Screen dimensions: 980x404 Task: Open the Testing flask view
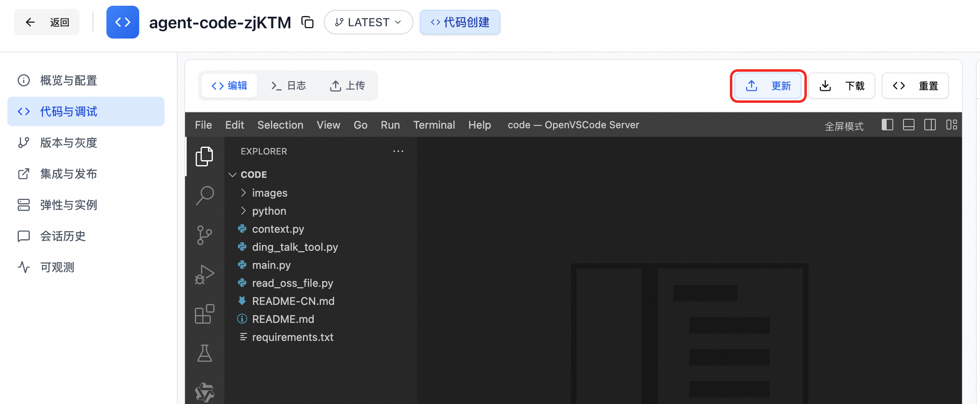pos(205,353)
